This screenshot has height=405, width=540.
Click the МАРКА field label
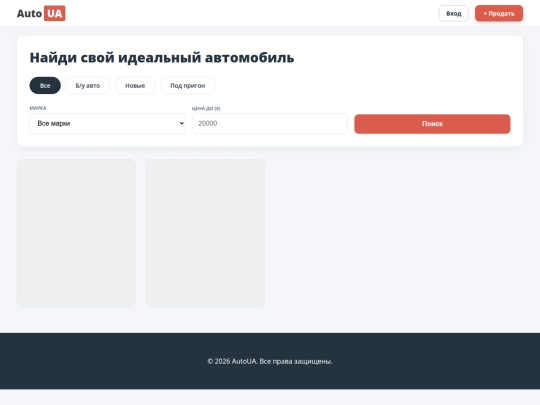pos(38,108)
